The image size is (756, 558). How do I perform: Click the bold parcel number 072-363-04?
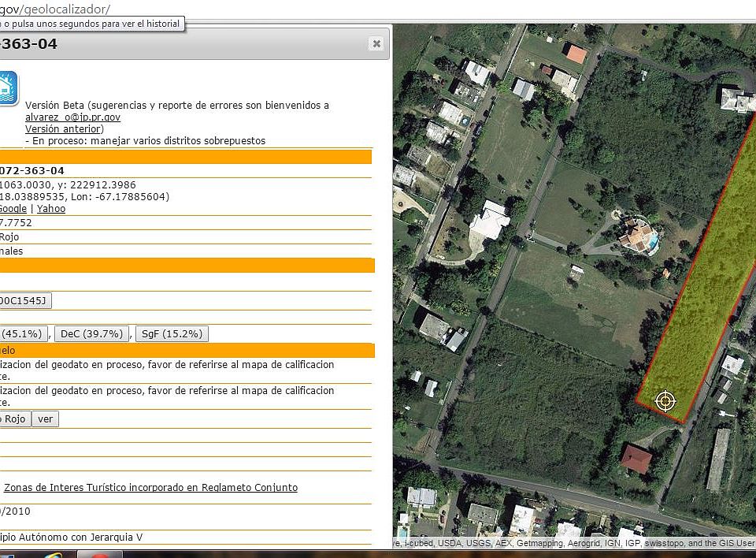pos(31,171)
